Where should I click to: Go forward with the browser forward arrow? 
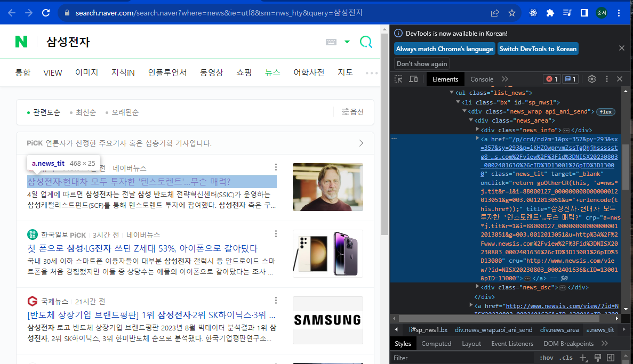(x=29, y=13)
